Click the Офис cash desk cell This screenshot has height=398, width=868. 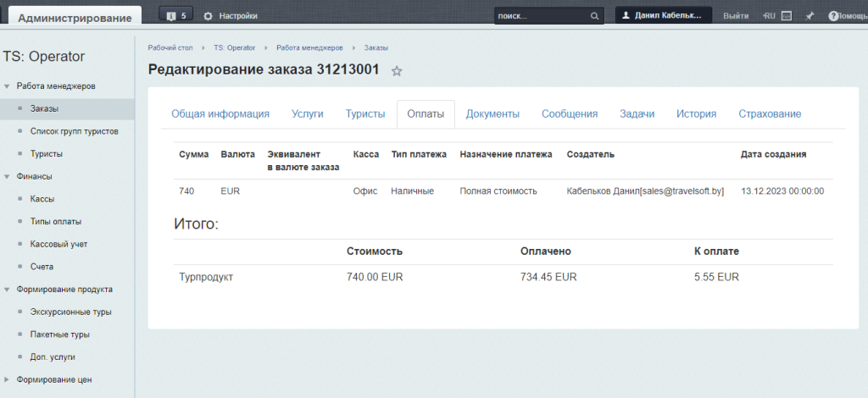click(365, 191)
